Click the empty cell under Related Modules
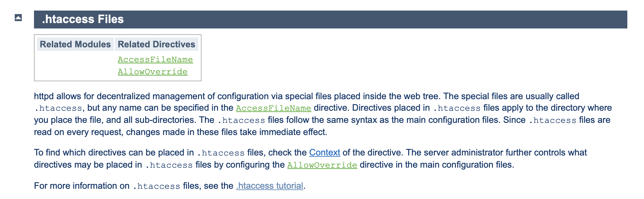The width and height of the screenshot is (644, 199). point(75,66)
